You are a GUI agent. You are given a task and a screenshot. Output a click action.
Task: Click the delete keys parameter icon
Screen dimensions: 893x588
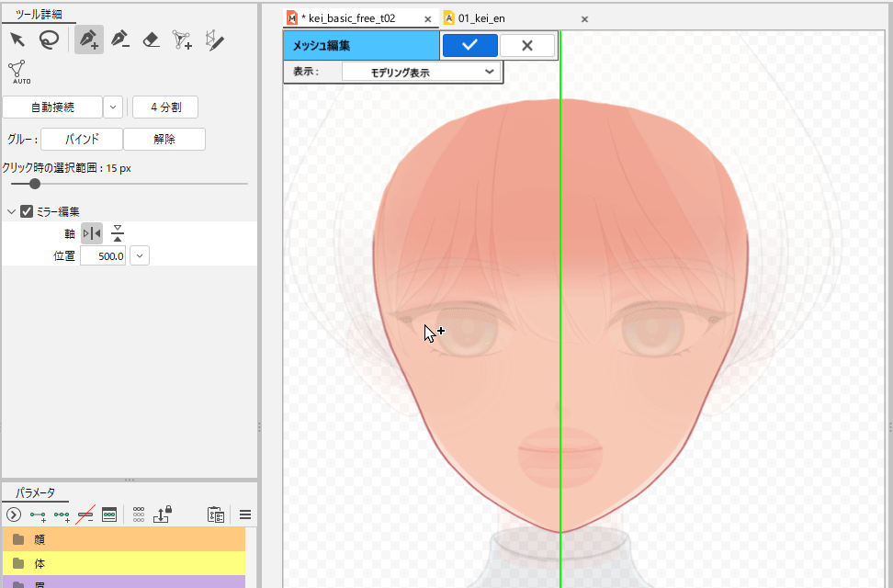pyautogui.click(x=85, y=514)
